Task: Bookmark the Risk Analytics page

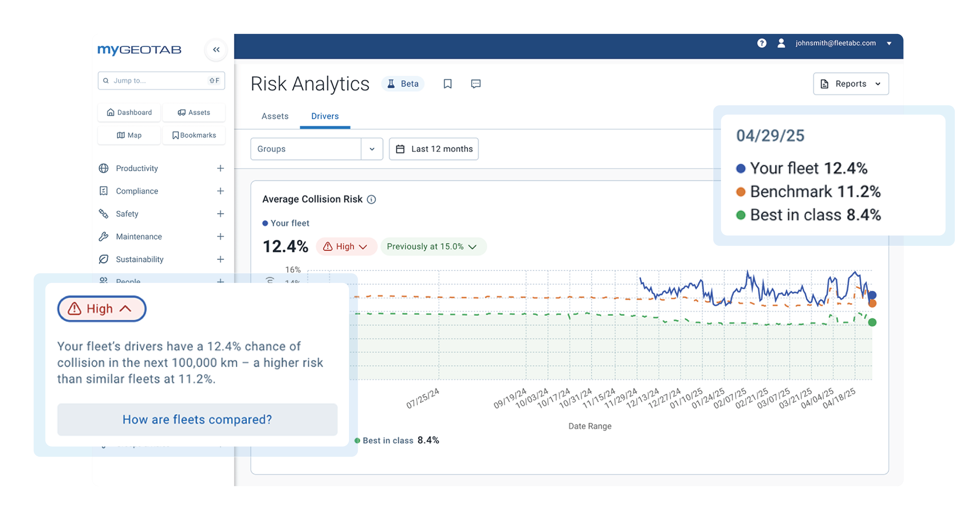Action: [x=447, y=84]
